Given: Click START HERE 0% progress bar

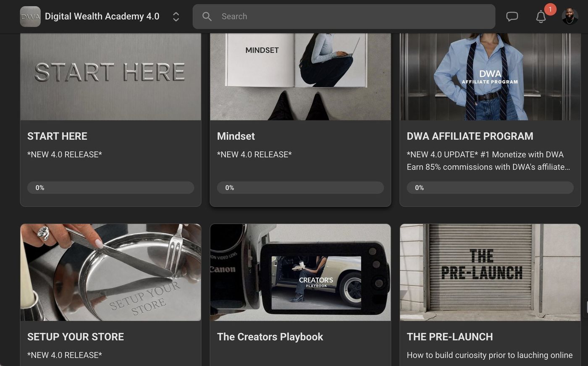Looking at the screenshot, I should tap(110, 188).
